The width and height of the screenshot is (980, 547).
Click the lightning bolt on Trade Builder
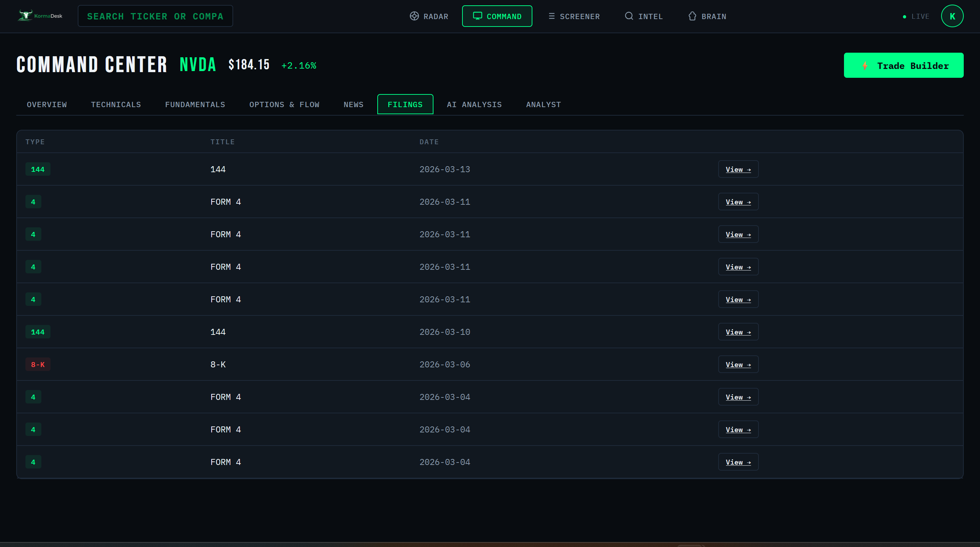(865, 65)
